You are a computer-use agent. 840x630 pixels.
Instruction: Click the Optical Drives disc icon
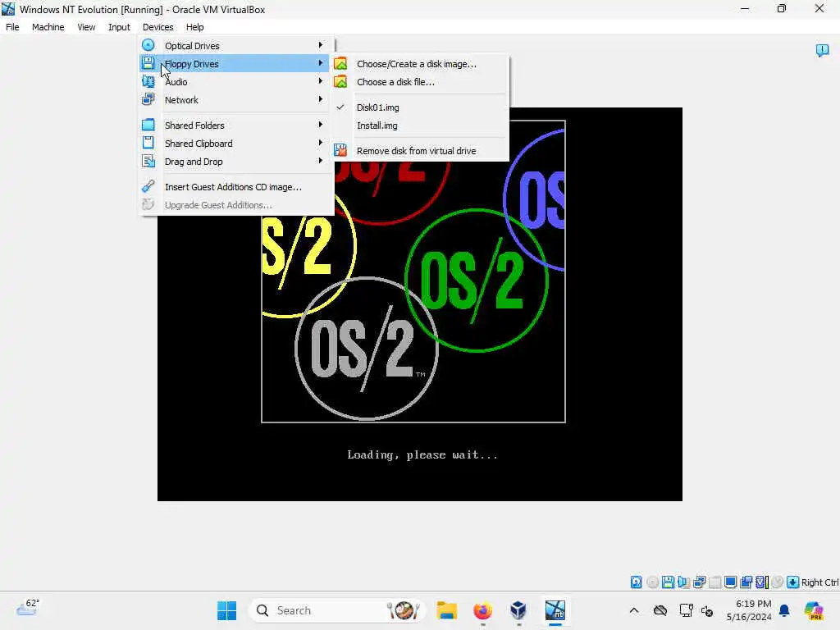pos(148,46)
